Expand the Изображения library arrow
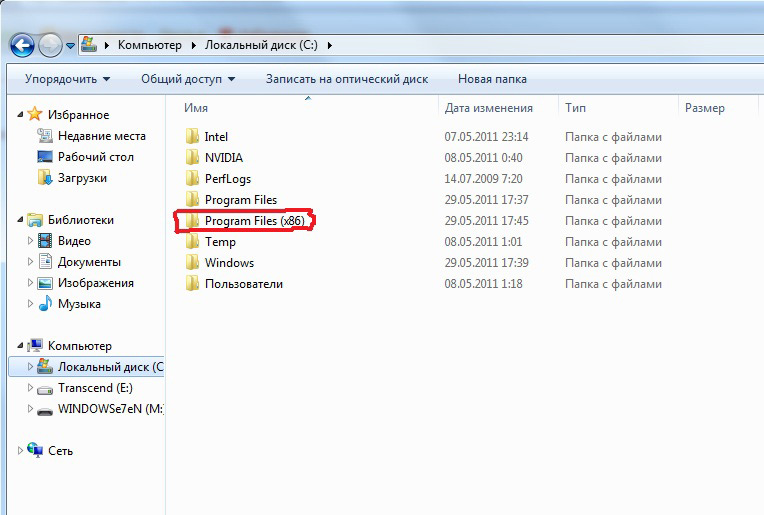 pyautogui.click(x=30, y=283)
